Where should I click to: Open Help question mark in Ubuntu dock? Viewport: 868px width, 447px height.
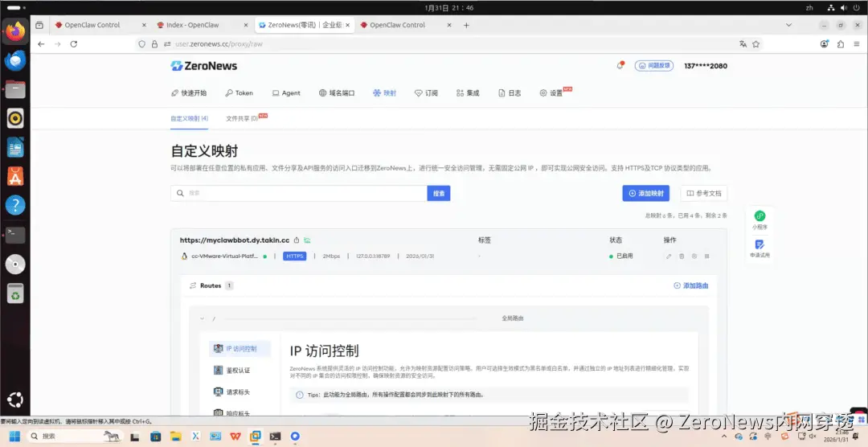click(x=15, y=206)
